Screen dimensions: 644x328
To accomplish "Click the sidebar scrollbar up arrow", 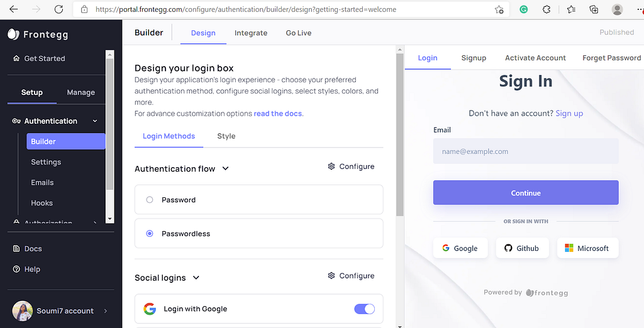I will click(109, 54).
